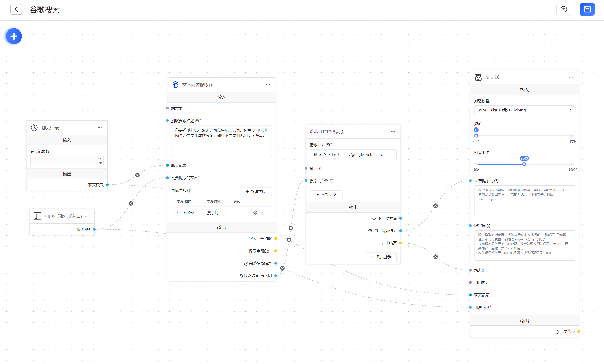Click 发散 end of 温度 slider
Viewport: 604px width, 364px height.
click(572, 135)
